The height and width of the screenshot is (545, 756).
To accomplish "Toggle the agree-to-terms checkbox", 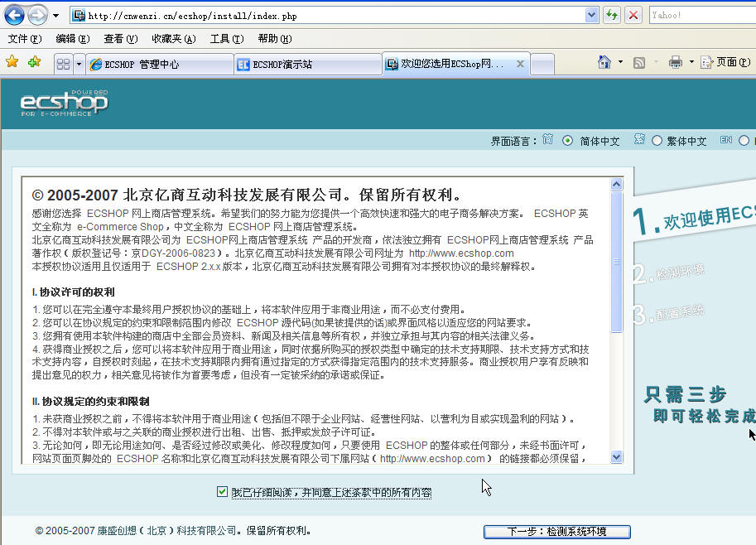I will coord(222,491).
